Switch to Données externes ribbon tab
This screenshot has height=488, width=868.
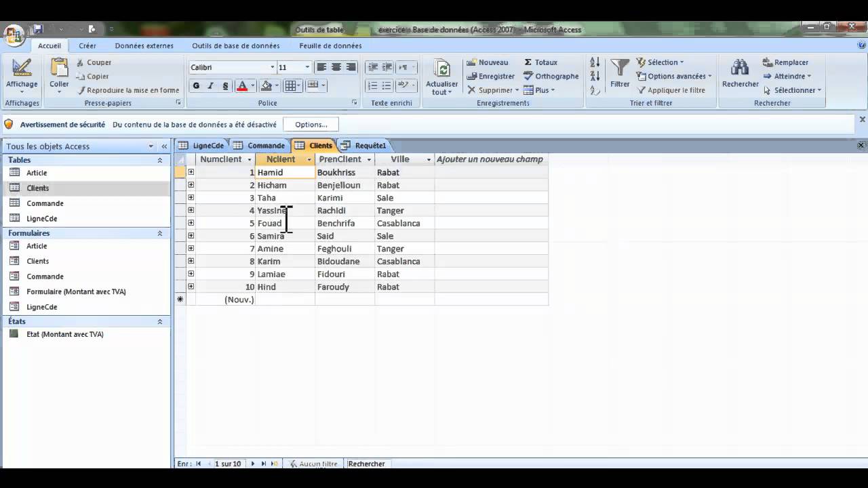(x=144, y=46)
